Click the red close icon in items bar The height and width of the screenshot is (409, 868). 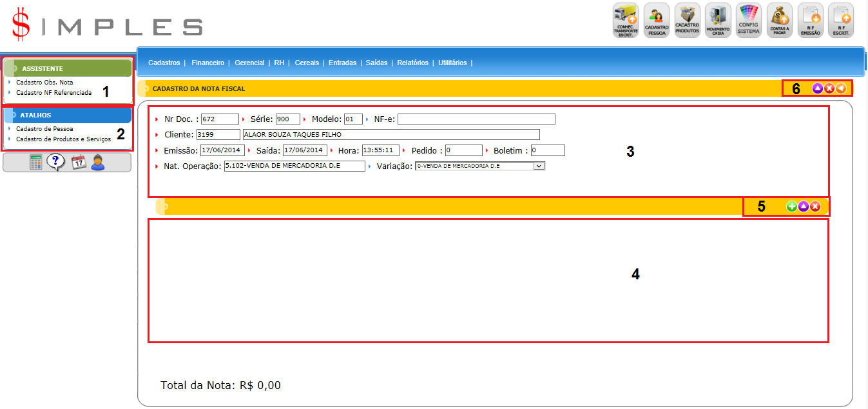[x=815, y=206]
